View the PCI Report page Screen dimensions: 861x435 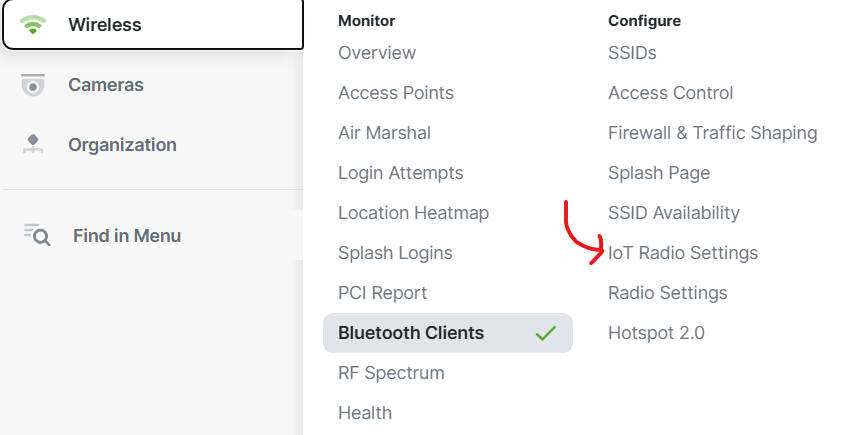(x=382, y=293)
